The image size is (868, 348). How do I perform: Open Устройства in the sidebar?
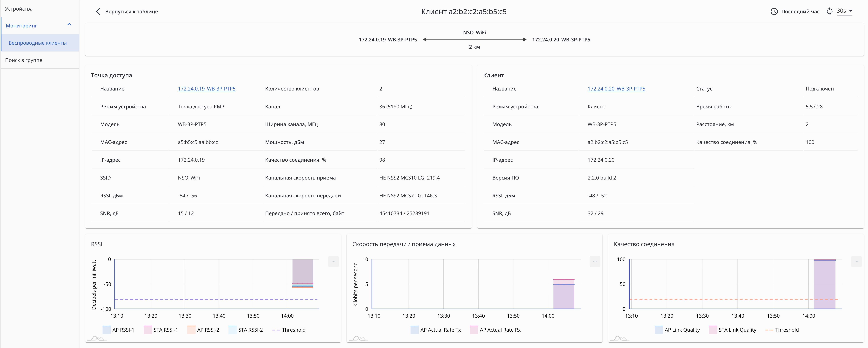[19, 9]
